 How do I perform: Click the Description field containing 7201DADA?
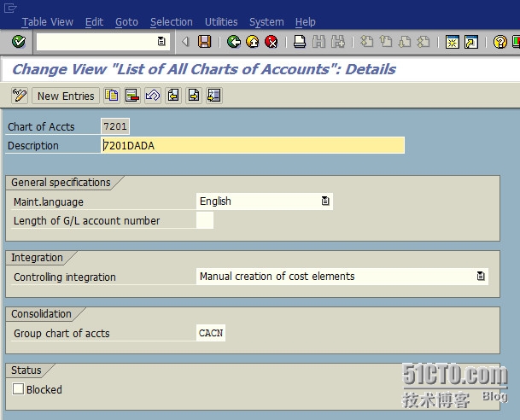(x=253, y=145)
